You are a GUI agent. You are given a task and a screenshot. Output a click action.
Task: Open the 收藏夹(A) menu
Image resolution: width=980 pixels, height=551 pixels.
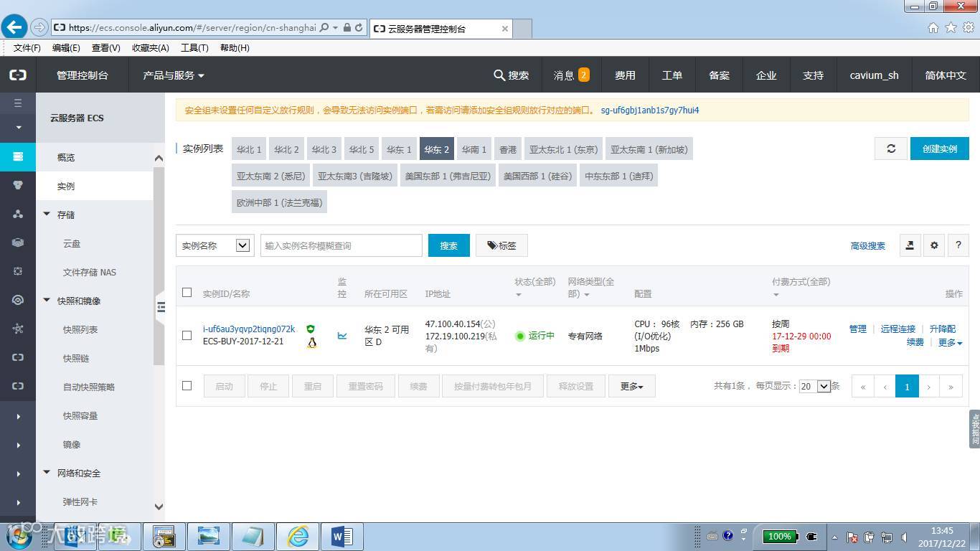click(x=151, y=47)
